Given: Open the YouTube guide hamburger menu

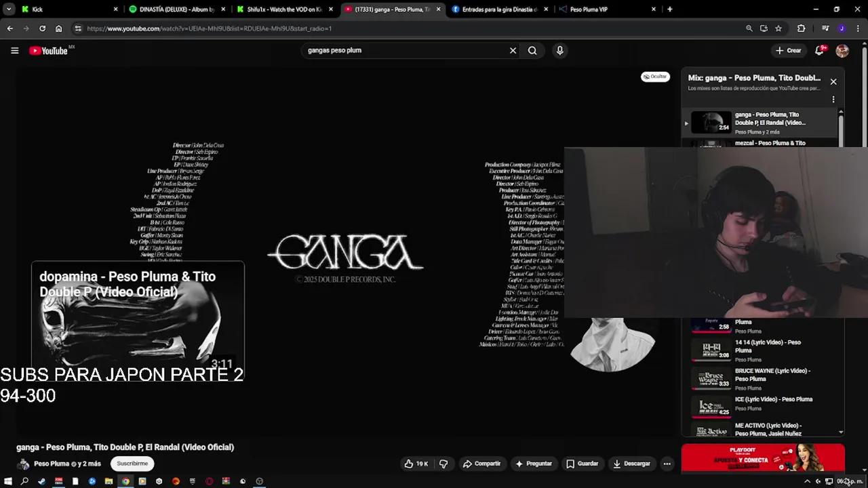Looking at the screenshot, I should [14, 50].
